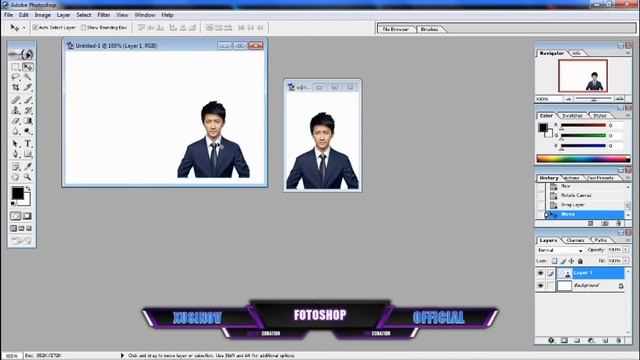Select the Hand tool
The image size is (640, 360).
point(16,177)
